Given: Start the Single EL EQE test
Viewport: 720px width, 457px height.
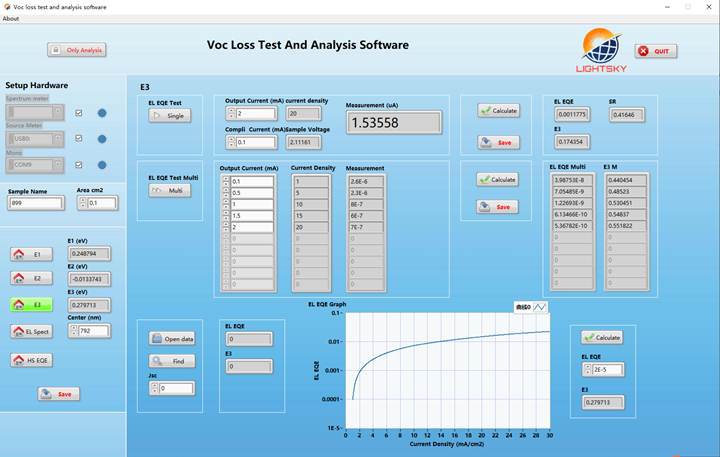Looking at the screenshot, I should 169,116.
